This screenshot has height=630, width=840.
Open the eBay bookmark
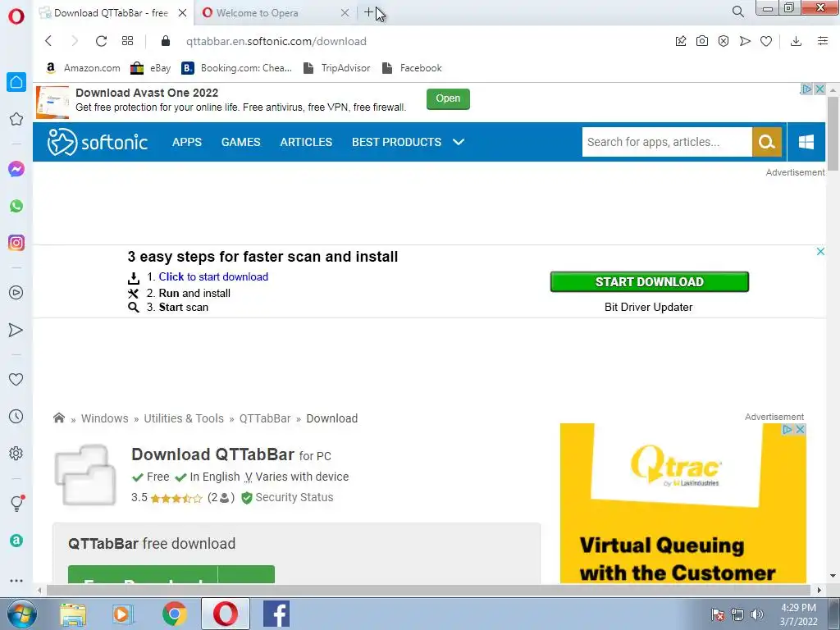click(151, 68)
